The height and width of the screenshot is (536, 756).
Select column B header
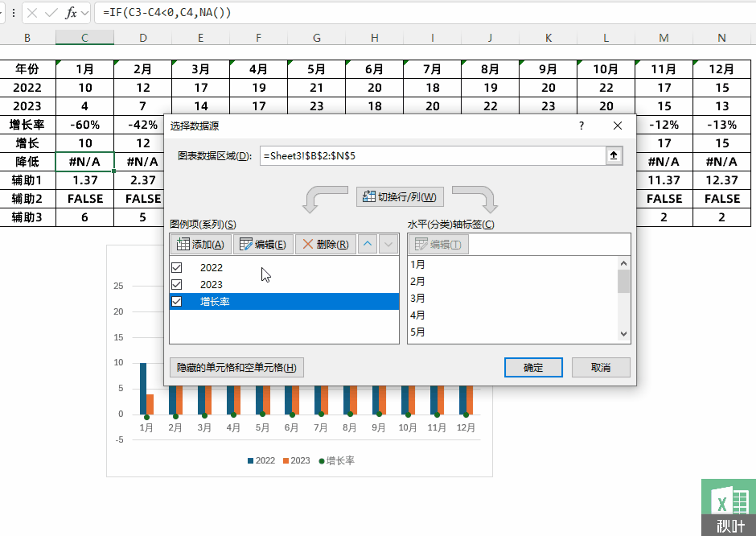[x=27, y=38]
